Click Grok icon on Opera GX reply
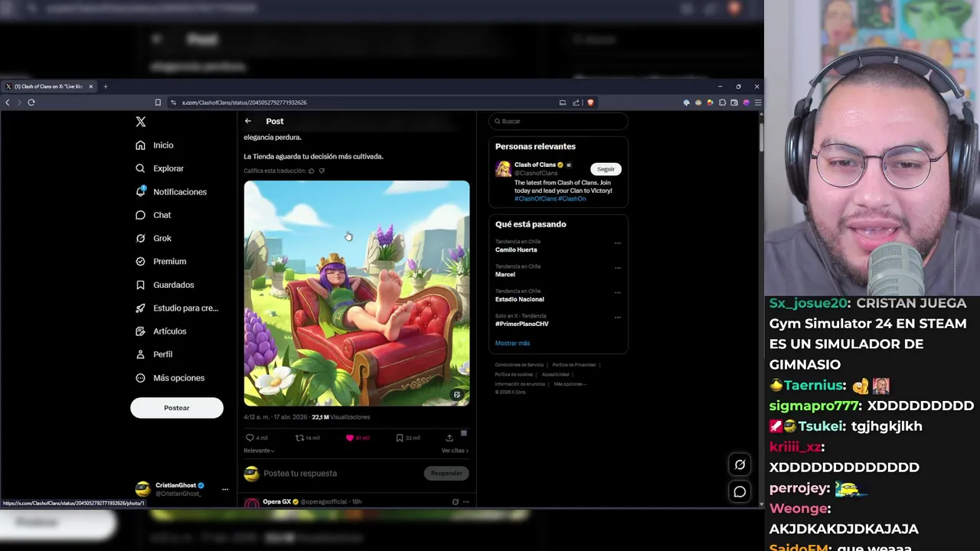 (456, 502)
